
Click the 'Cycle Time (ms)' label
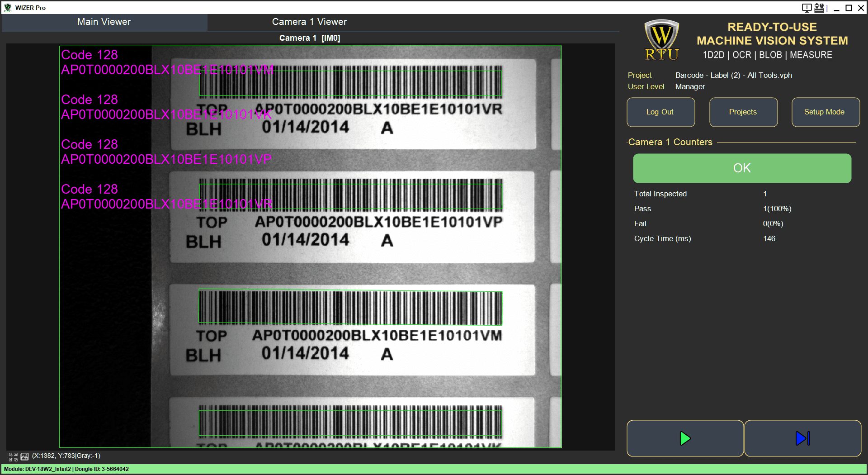click(x=662, y=238)
